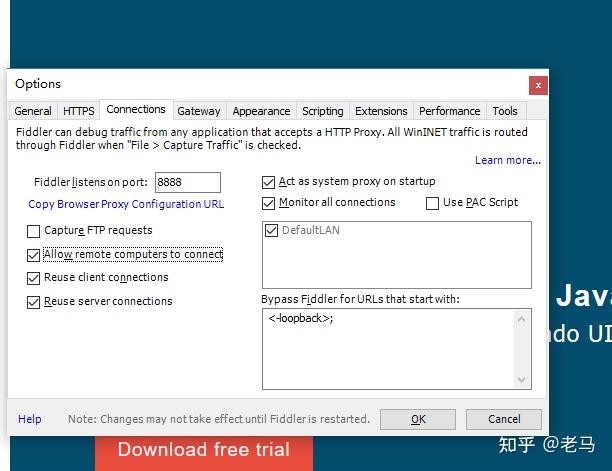Screen dimensions: 612x471
Task: Toggle Allow remote computers to connect
Action: tap(34, 255)
